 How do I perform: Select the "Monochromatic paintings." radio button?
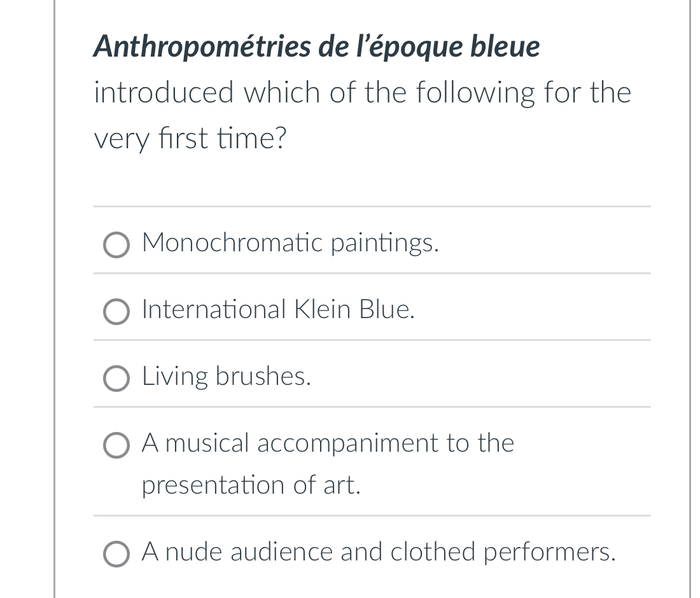point(116,246)
